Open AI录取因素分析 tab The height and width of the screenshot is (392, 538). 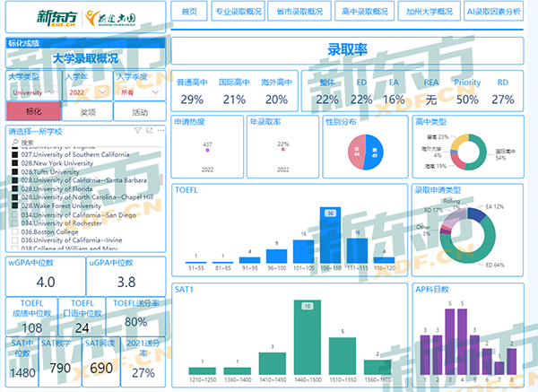494,12
